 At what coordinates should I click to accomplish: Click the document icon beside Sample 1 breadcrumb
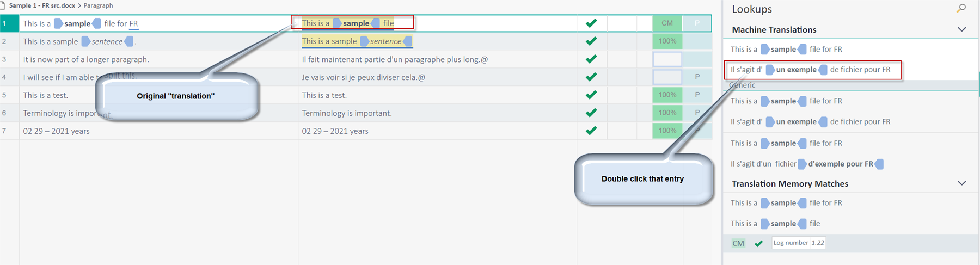click(3, 5)
